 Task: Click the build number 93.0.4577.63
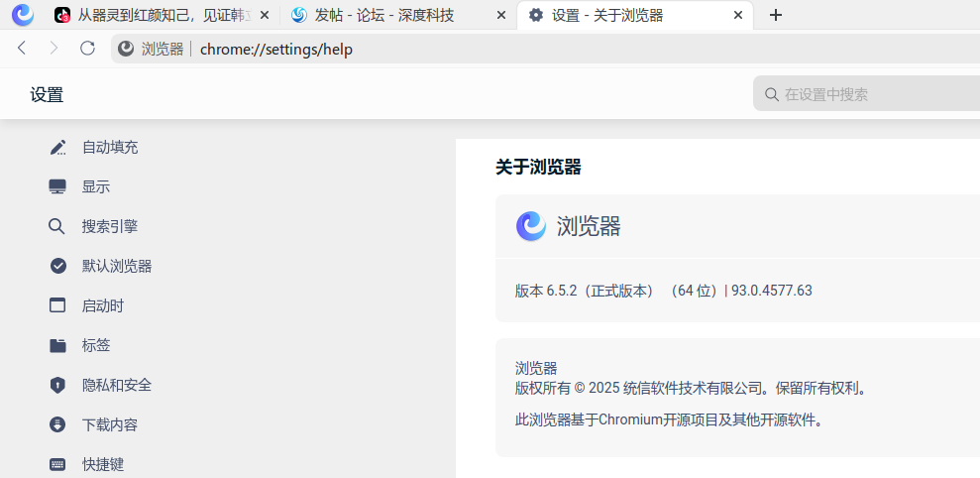pos(772,291)
